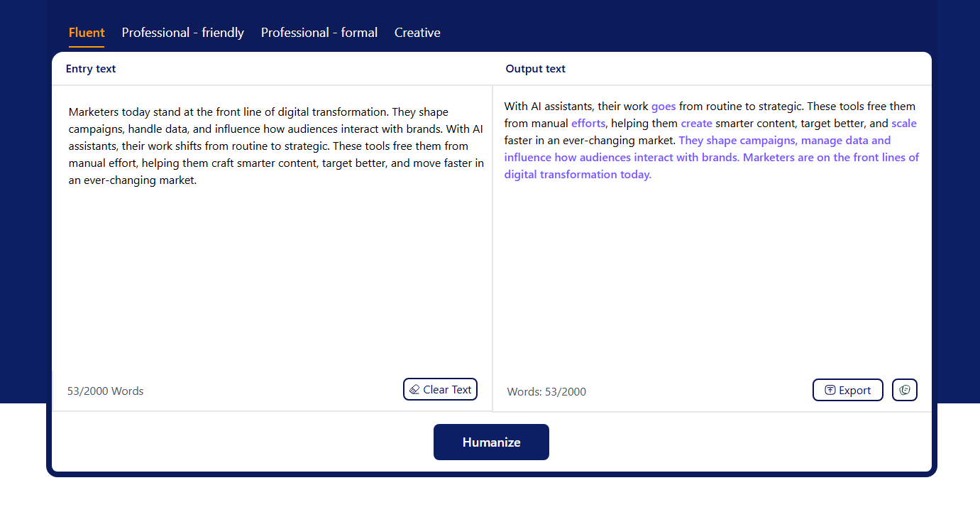
Task: Click the highlighted word 'efforts' in output text
Action: point(588,123)
